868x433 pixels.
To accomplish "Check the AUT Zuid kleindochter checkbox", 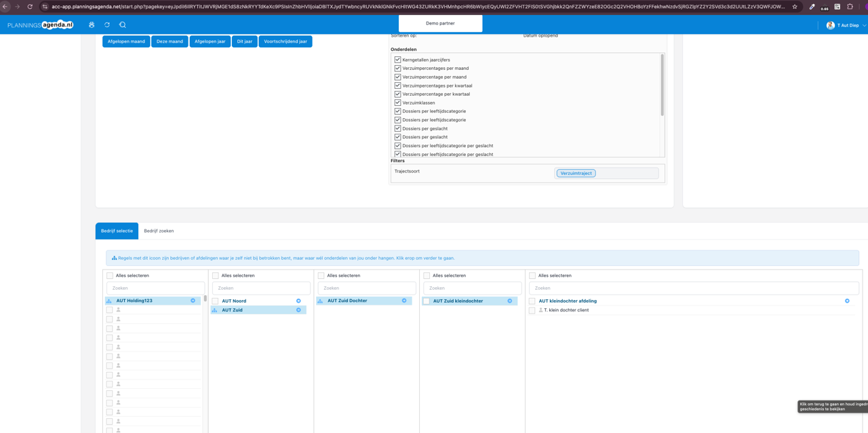I will coord(427,301).
